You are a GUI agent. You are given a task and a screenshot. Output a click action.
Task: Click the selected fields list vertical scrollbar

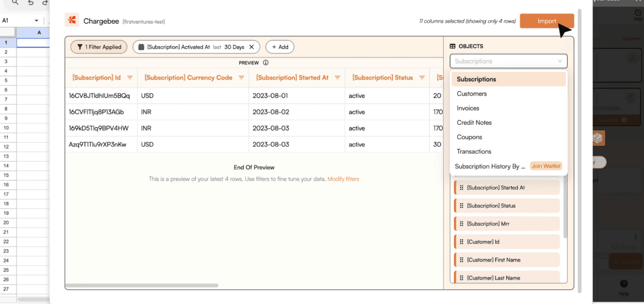click(x=565, y=207)
